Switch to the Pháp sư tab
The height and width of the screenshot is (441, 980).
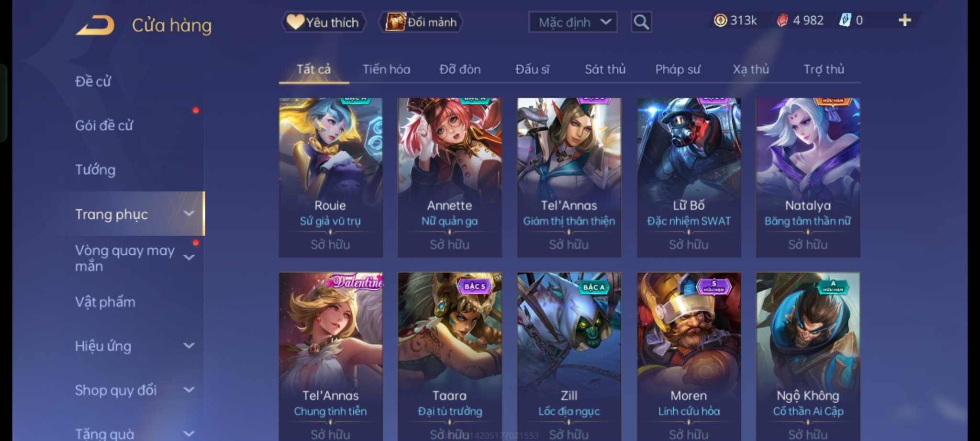(677, 69)
